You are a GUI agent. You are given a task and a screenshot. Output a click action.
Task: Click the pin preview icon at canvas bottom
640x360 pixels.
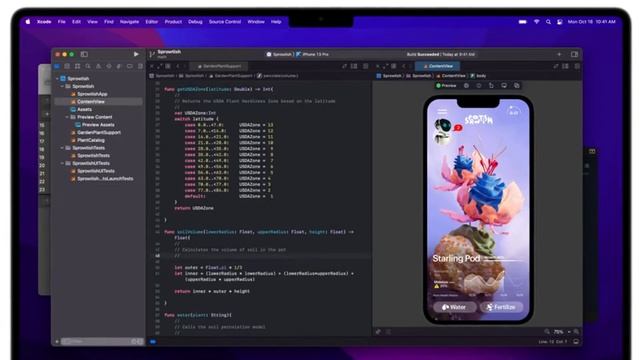(378, 332)
